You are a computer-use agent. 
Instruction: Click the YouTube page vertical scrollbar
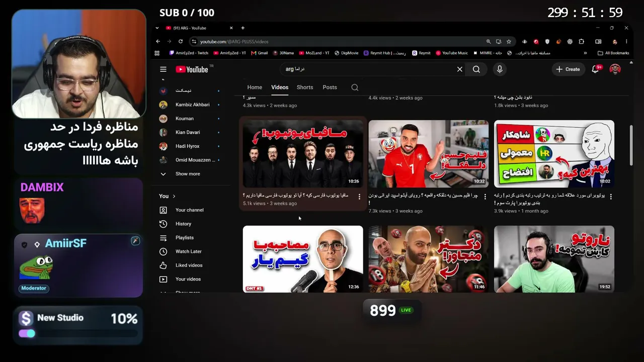coord(631,144)
